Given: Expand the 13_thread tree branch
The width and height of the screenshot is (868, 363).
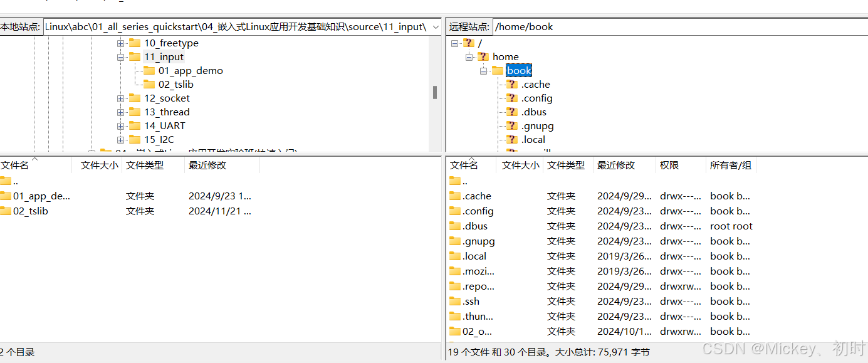Looking at the screenshot, I should [x=120, y=112].
